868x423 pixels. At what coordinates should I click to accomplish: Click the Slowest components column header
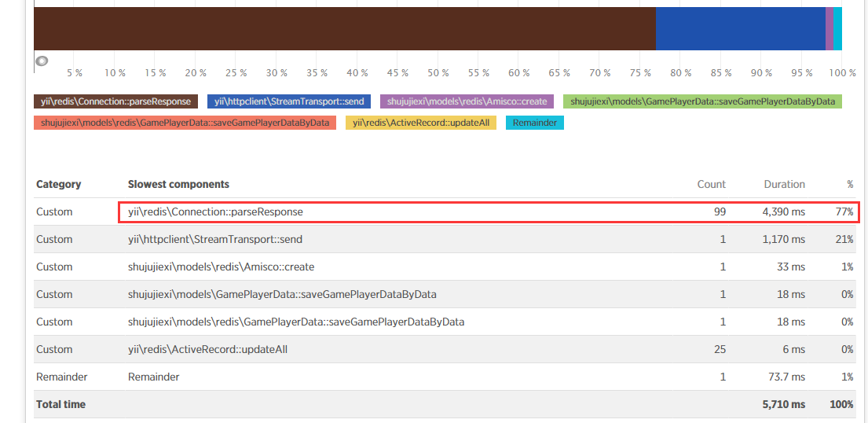tap(178, 184)
